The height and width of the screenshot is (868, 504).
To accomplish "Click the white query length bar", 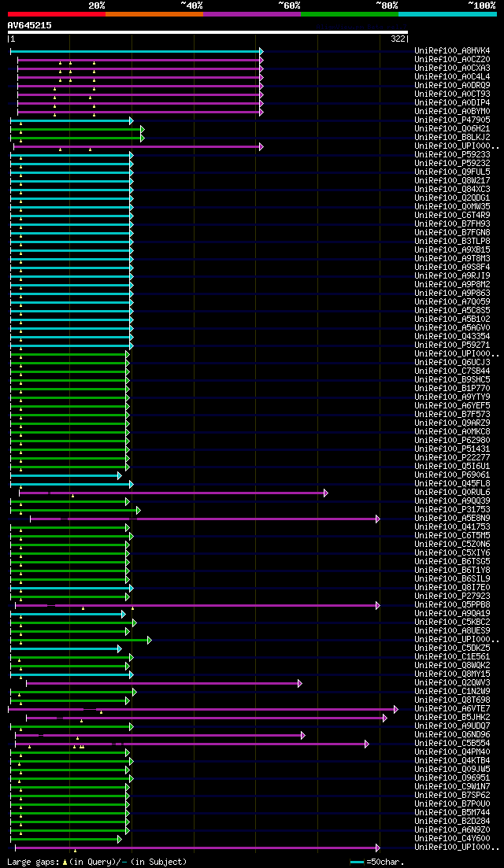I will pyautogui.click(x=208, y=32).
